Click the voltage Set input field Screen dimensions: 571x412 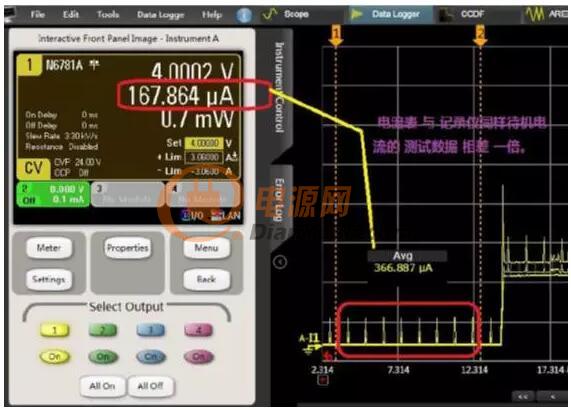[204, 143]
